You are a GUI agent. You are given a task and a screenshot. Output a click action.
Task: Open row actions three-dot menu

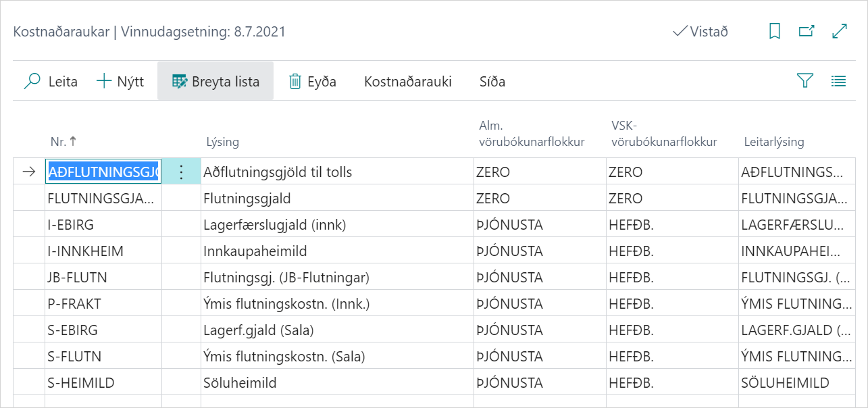tap(181, 172)
